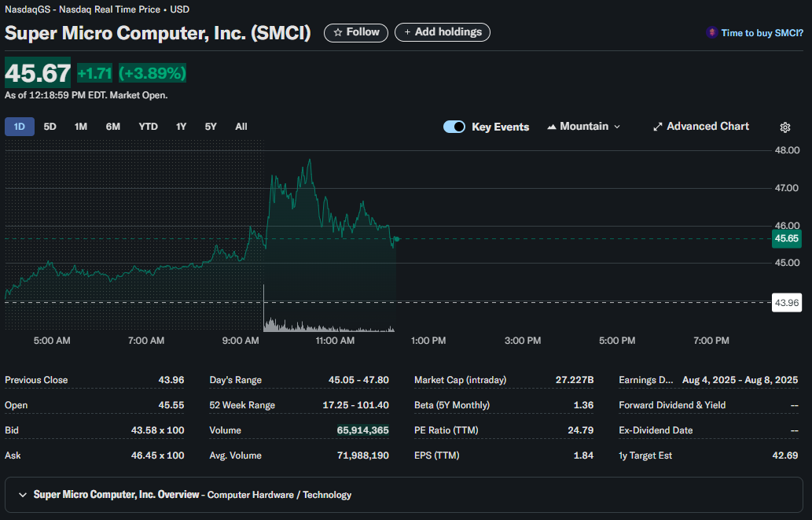Click the PE Ratio (TTM) value 24.79
812x520 pixels.
pyautogui.click(x=581, y=430)
